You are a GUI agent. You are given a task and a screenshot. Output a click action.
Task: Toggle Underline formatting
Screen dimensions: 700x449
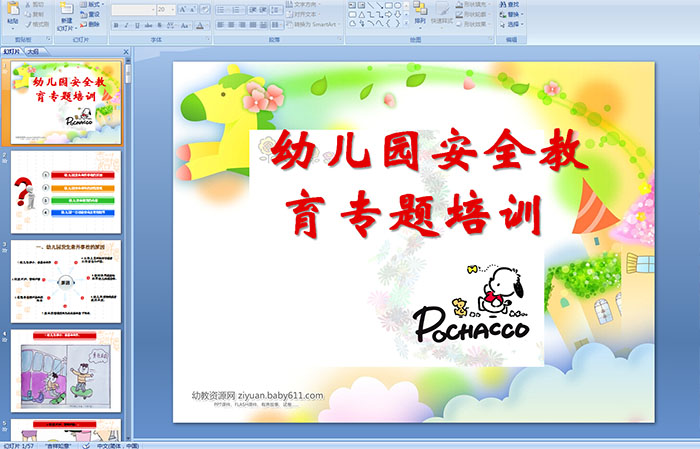pyautogui.click(x=137, y=25)
